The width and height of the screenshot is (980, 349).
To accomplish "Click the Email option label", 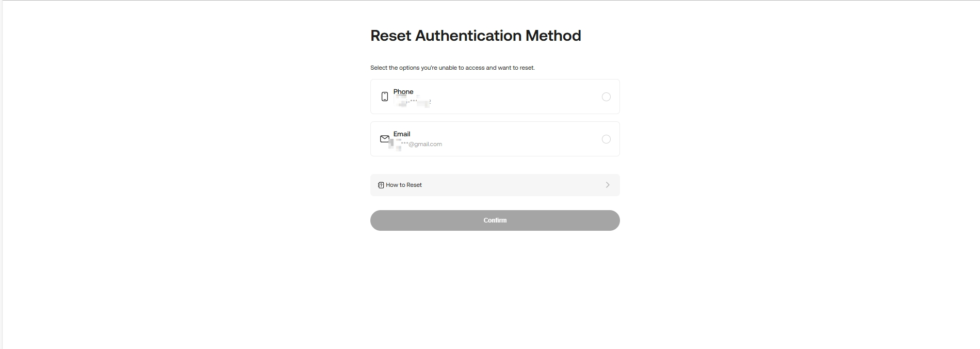I will tap(402, 134).
